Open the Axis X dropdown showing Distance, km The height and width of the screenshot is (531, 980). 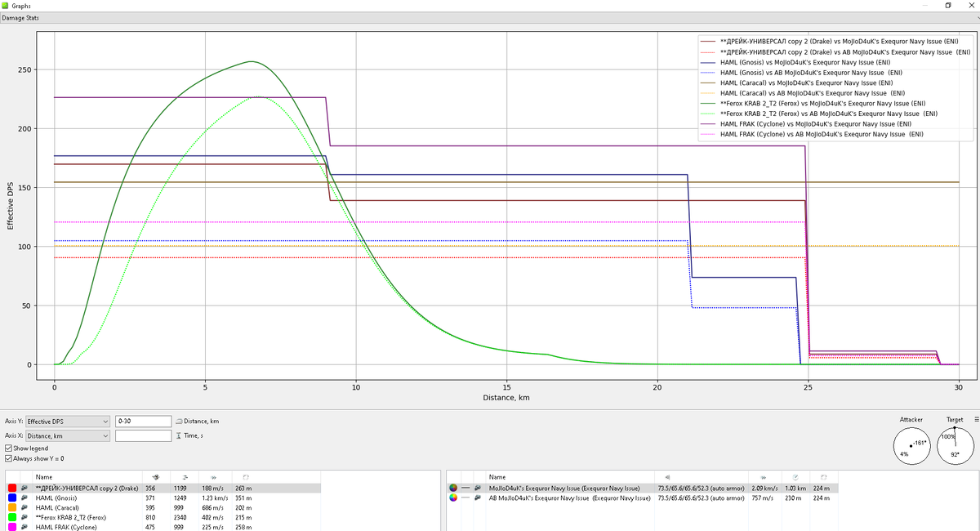point(67,436)
